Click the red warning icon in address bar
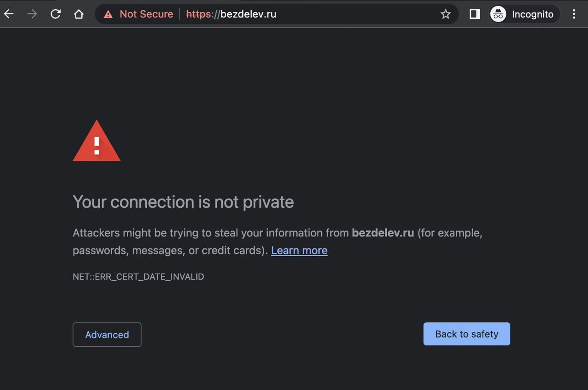The height and width of the screenshot is (390, 588). click(108, 14)
